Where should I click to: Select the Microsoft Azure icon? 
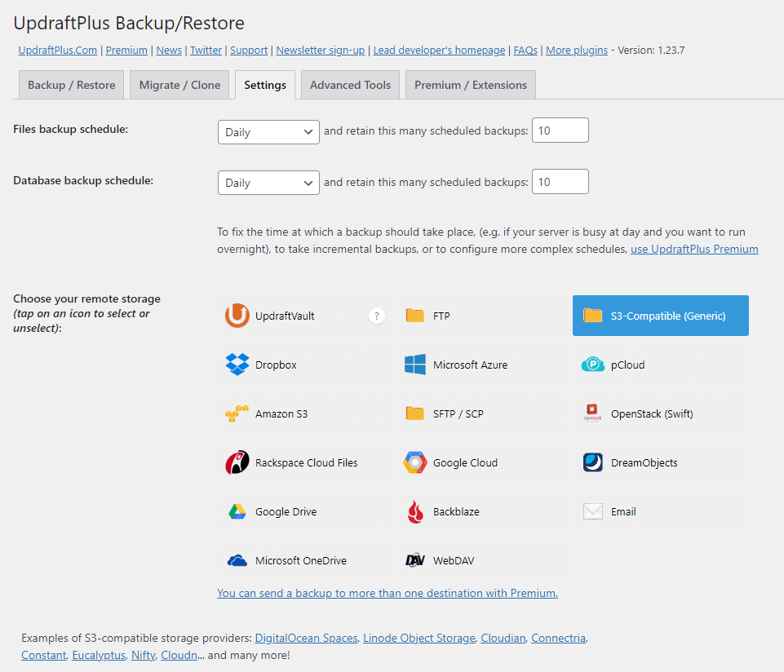click(415, 365)
